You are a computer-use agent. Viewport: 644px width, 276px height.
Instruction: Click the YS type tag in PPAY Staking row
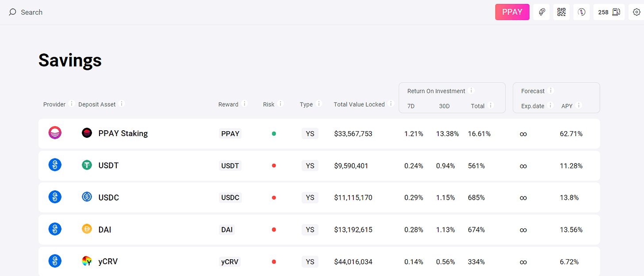pyautogui.click(x=310, y=133)
